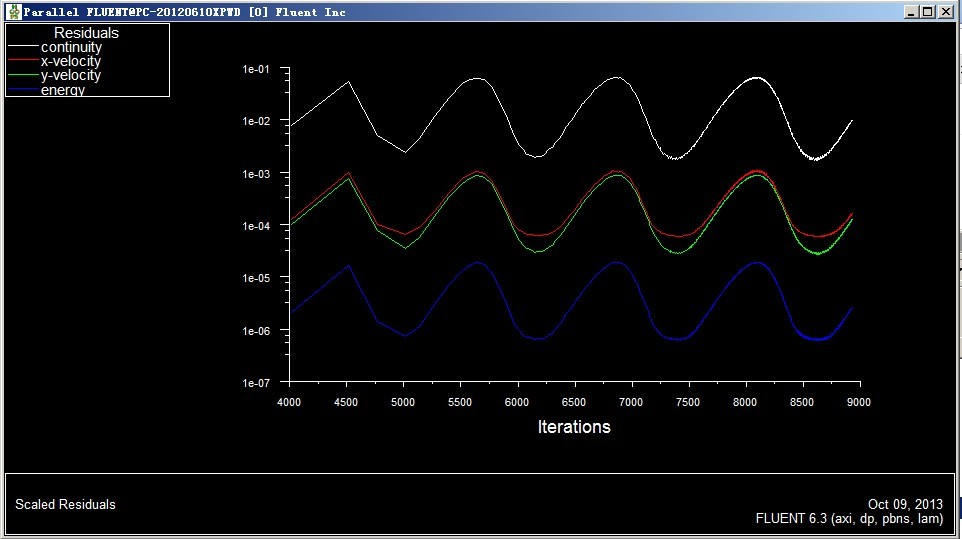Maximize the Fluent plot window

(x=928, y=12)
